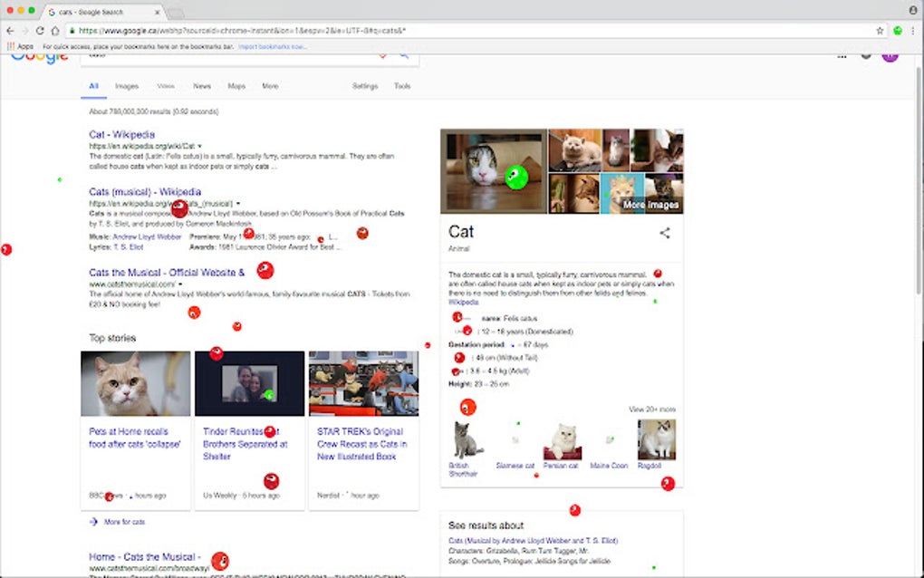Click the browser forward arrow
This screenshot has height=578, width=924.
click(x=25, y=29)
